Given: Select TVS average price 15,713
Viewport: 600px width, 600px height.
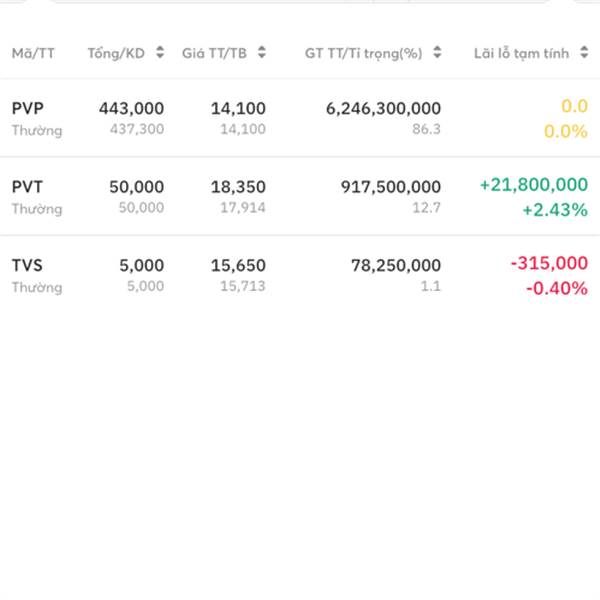Looking at the screenshot, I should (x=242, y=287).
